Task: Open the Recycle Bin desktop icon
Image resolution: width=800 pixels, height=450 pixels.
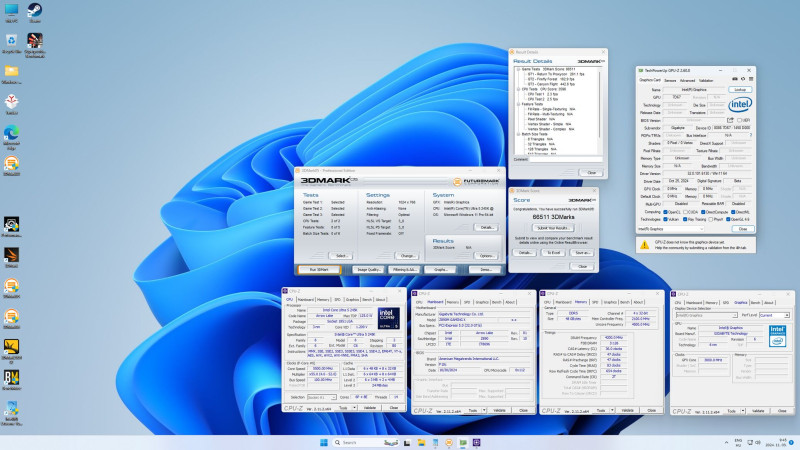Action: pyautogui.click(x=11, y=43)
